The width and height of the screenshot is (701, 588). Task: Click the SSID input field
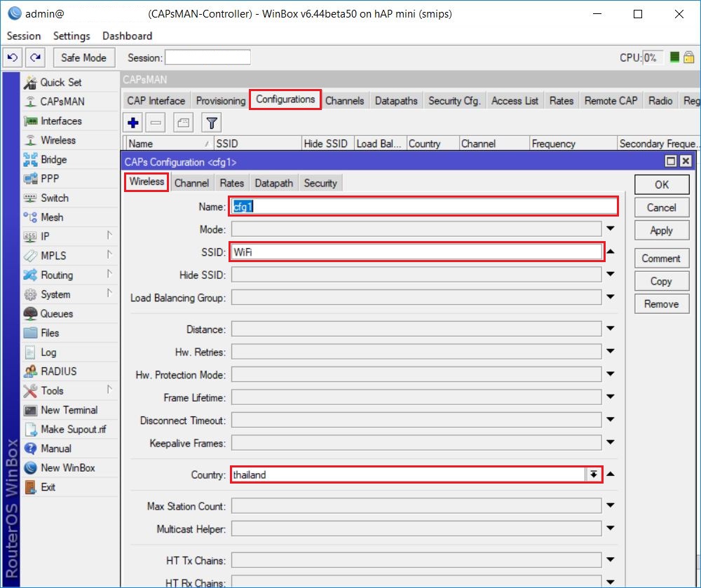coord(416,252)
